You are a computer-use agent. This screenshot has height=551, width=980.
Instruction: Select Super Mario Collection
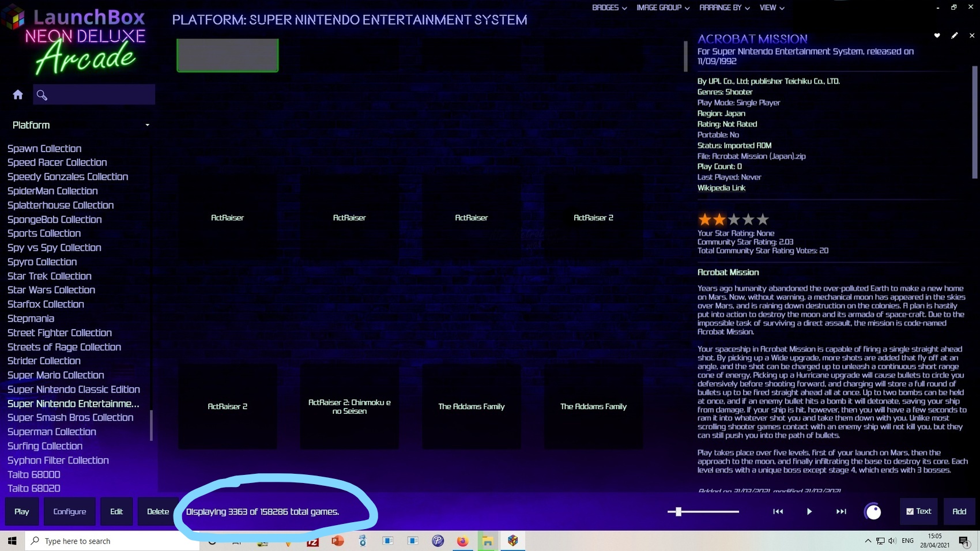tap(56, 375)
